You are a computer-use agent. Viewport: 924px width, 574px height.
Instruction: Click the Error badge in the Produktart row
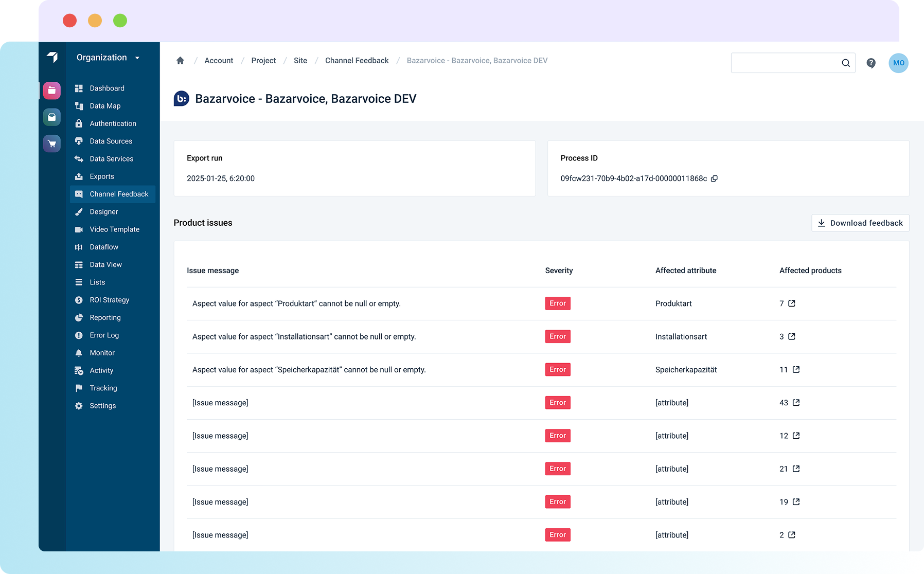(x=558, y=303)
